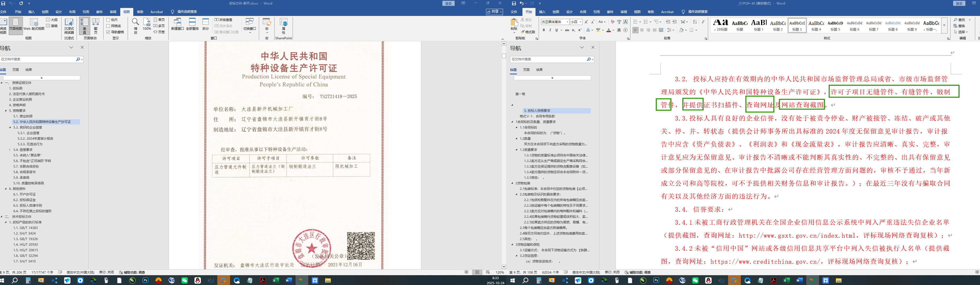The height and width of the screenshot is (285, 980).
Task: Click the 拆分 split window icon
Action: (x=205, y=24)
